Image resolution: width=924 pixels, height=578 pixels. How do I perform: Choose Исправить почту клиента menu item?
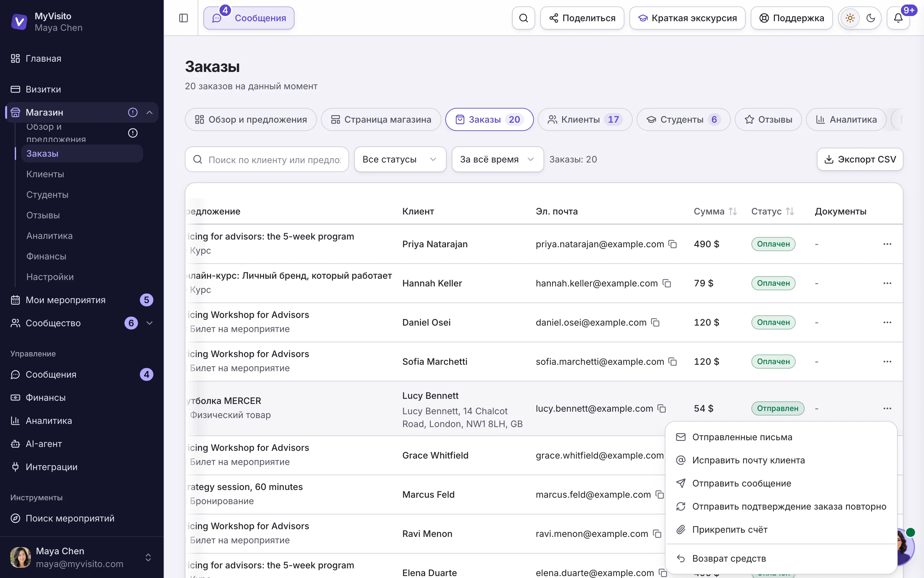point(781,460)
